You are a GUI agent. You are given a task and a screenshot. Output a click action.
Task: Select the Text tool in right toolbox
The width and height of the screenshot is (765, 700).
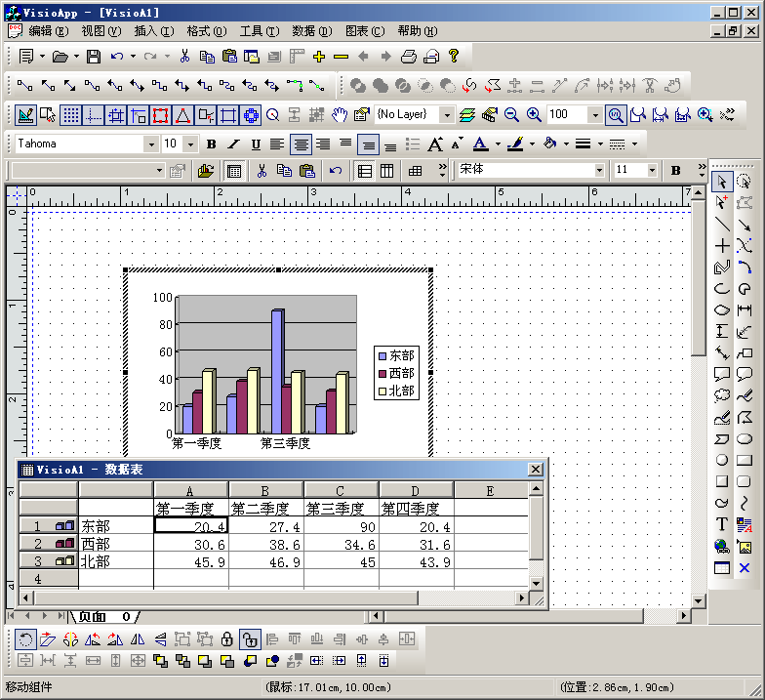click(x=722, y=524)
